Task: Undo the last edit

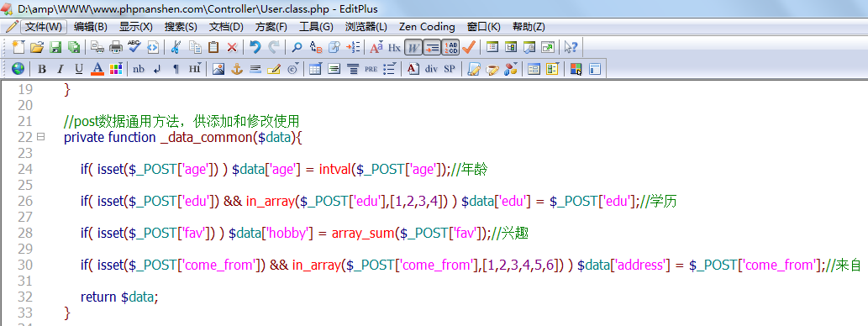Action: pyautogui.click(x=255, y=48)
